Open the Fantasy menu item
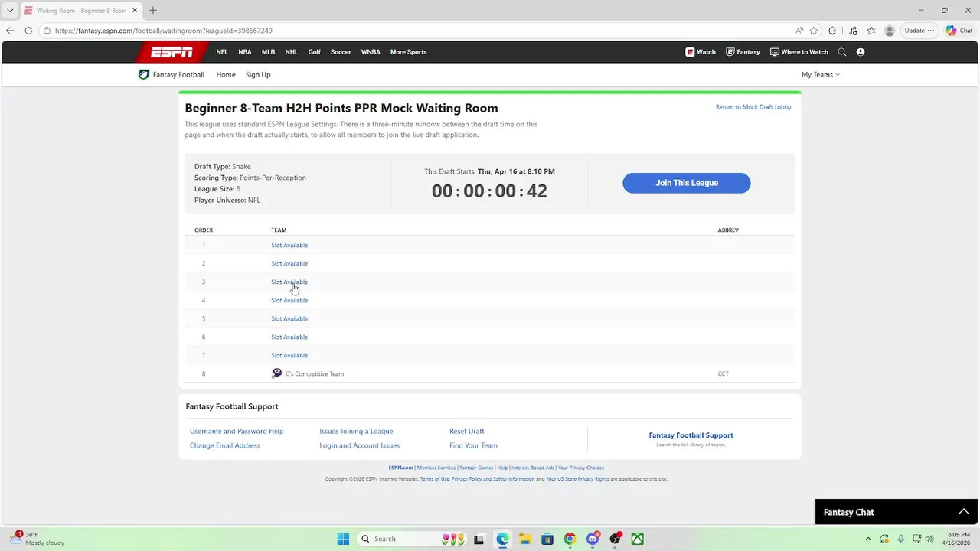This screenshot has width=980, height=551. coord(743,52)
